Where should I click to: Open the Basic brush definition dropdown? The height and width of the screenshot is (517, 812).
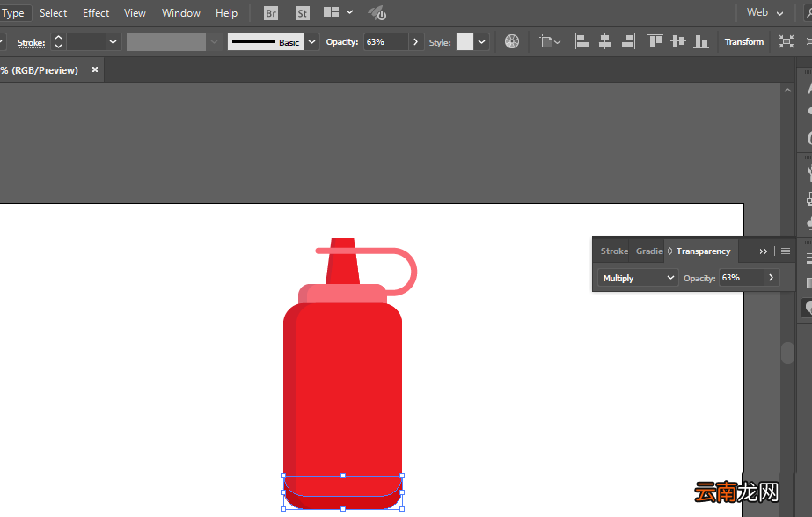pyautogui.click(x=311, y=42)
